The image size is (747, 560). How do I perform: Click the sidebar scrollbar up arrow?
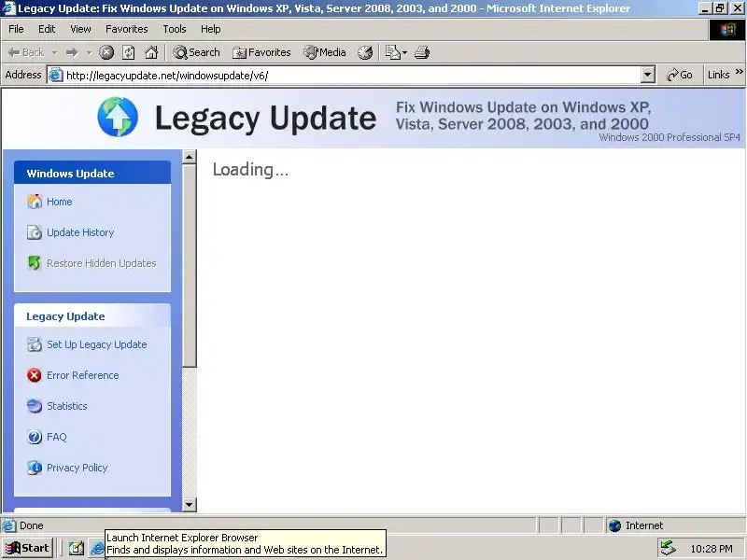(x=190, y=157)
